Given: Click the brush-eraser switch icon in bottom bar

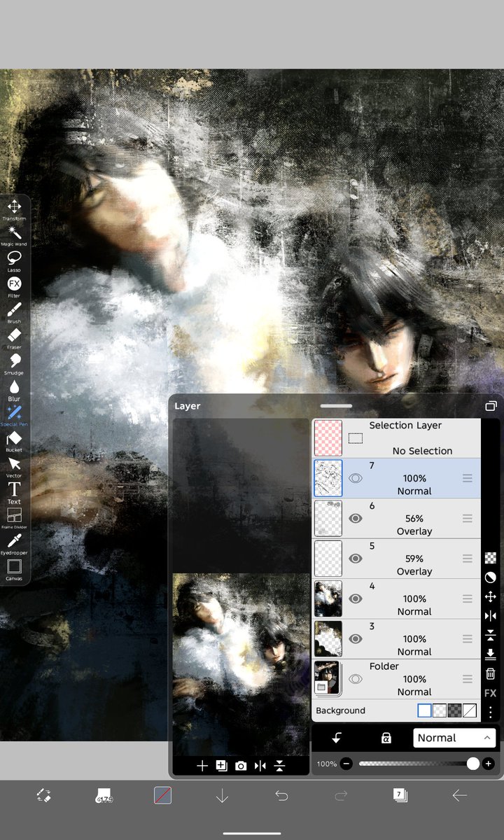Looking at the screenshot, I should 43,795.
